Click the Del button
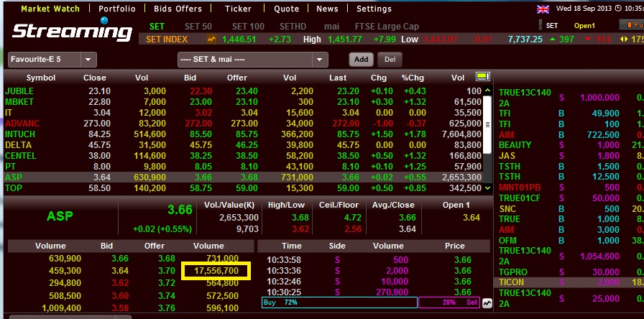The height and width of the screenshot is (319, 644). [390, 60]
